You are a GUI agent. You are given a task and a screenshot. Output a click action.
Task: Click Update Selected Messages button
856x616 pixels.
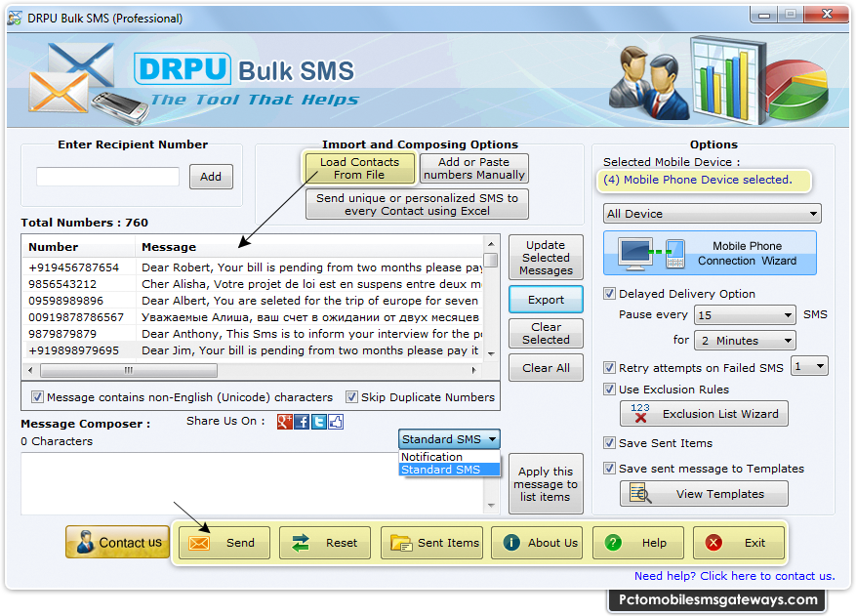click(x=546, y=257)
